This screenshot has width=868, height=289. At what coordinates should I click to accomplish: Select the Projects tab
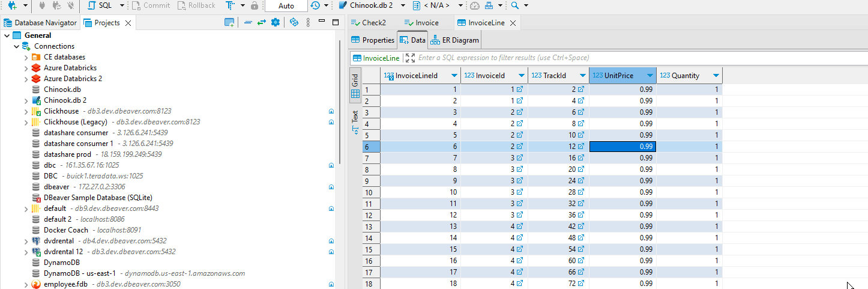point(102,23)
